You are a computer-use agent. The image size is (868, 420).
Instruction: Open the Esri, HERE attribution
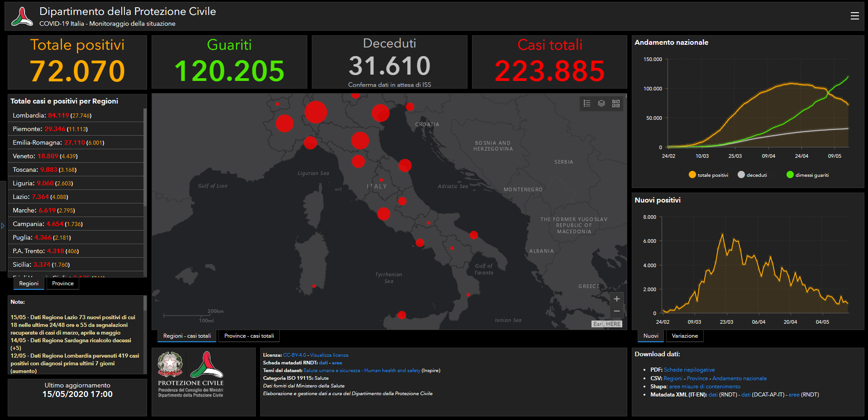(607, 324)
